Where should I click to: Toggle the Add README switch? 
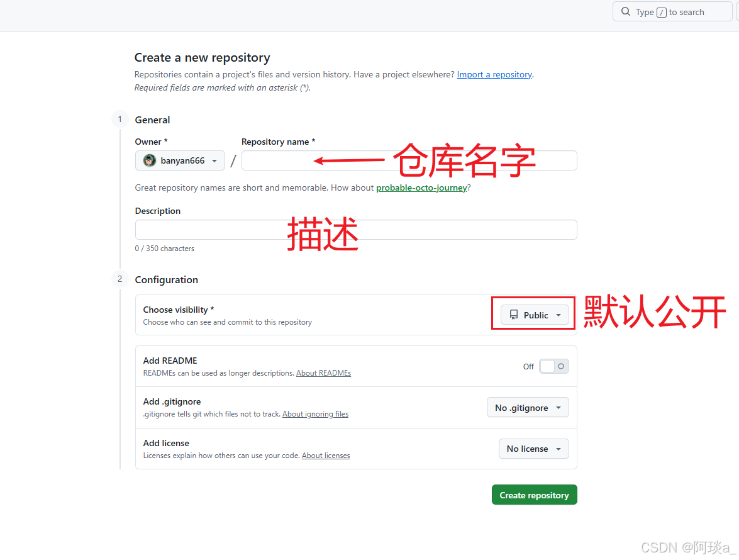[x=554, y=366]
